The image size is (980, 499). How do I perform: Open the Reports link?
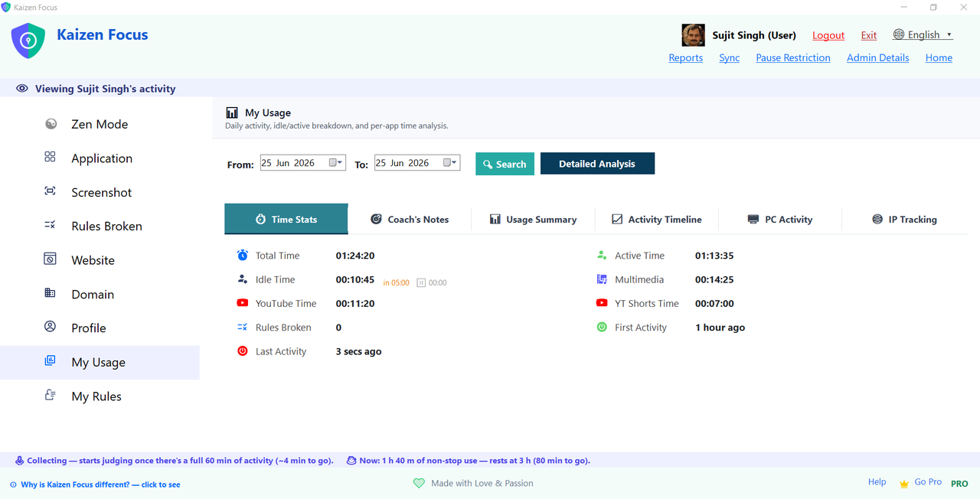tap(686, 57)
